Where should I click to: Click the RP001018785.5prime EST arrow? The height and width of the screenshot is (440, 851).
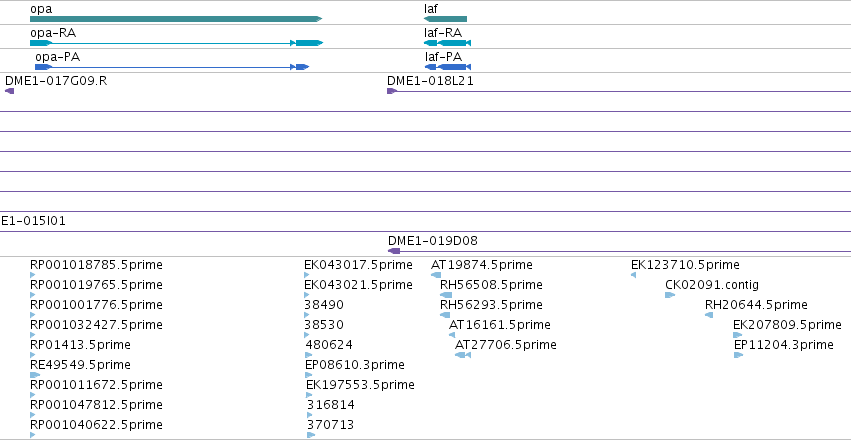[33, 275]
